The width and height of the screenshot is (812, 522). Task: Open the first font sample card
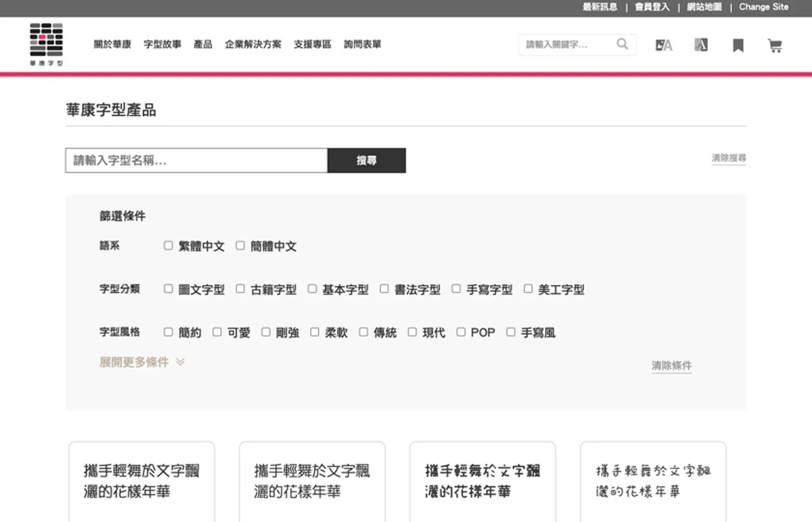click(142, 482)
